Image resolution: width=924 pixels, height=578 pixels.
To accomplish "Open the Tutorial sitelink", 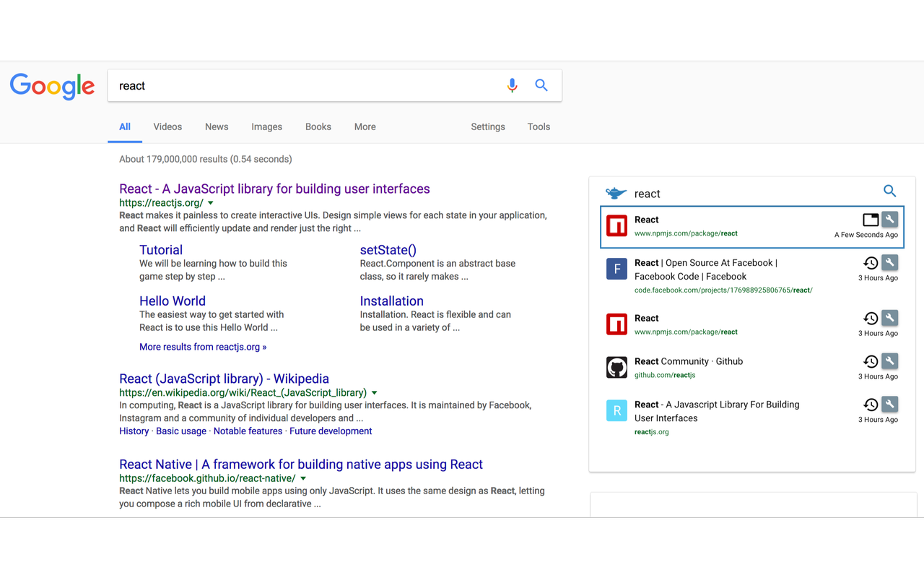I will 161,250.
